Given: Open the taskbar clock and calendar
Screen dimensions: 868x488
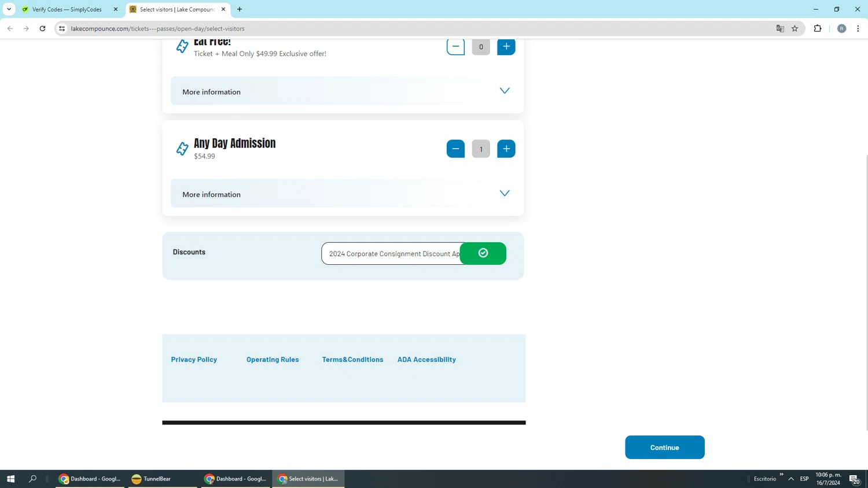Looking at the screenshot, I should pyautogui.click(x=828, y=479).
